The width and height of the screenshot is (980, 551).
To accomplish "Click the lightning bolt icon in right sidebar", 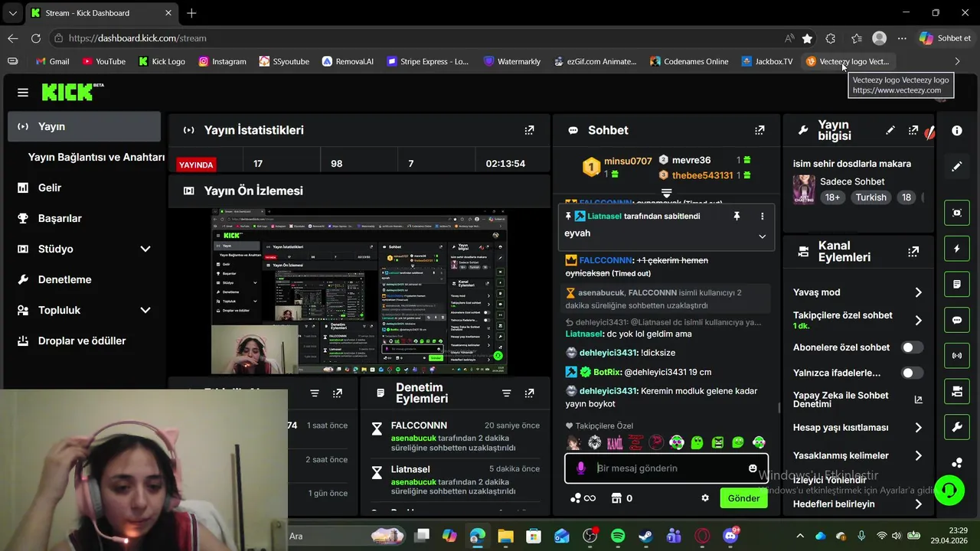I will pyautogui.click(x=957, y=249).
